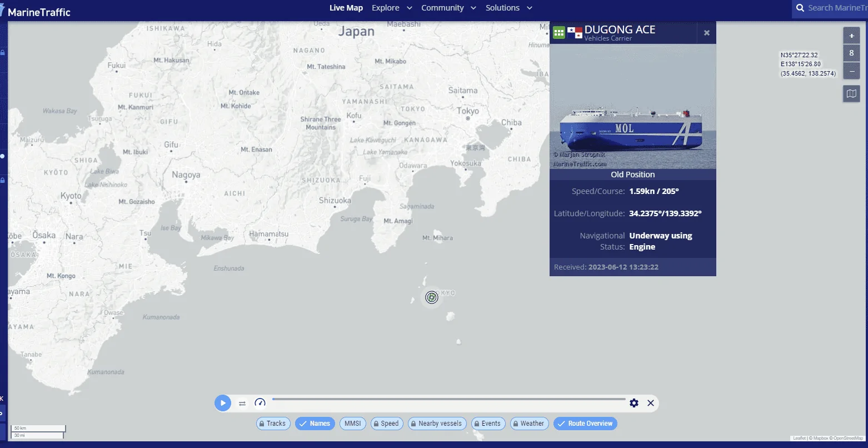This screenshot has height=448, width=868.
Task: Zoom in on the map
Action: tap(851, 36)
